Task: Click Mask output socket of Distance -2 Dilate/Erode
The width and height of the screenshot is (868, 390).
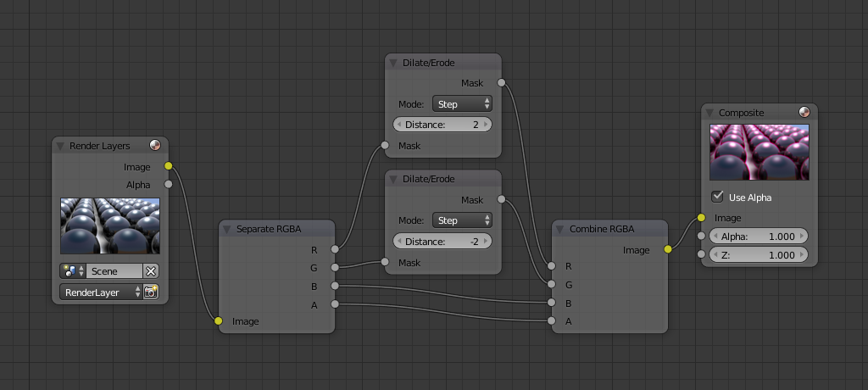Action: 501,199
